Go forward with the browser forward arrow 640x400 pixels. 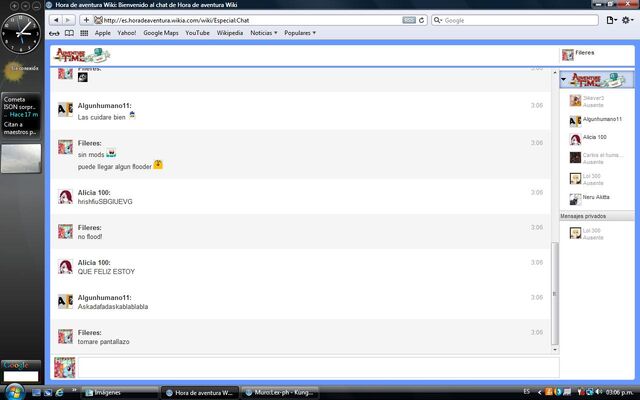click(68, 20)
